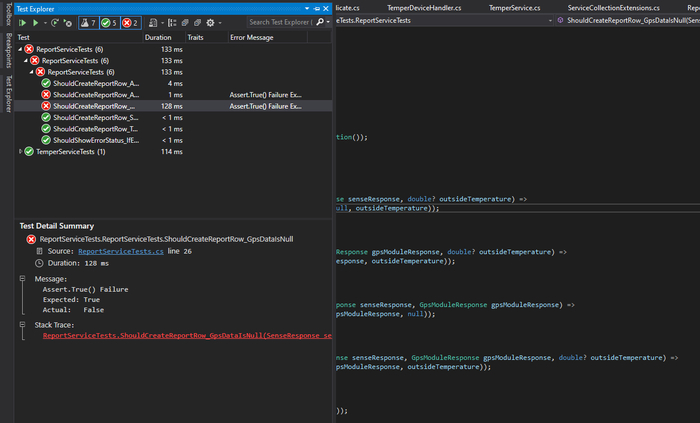Click the Expand All icon

click(185, 22)
